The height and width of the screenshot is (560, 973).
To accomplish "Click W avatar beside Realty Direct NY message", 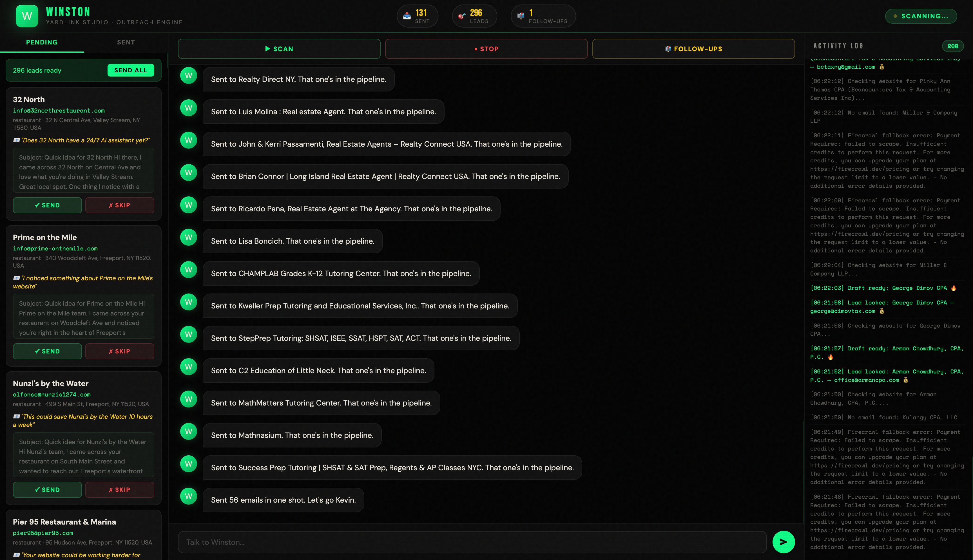I will (x=189, y=75).
